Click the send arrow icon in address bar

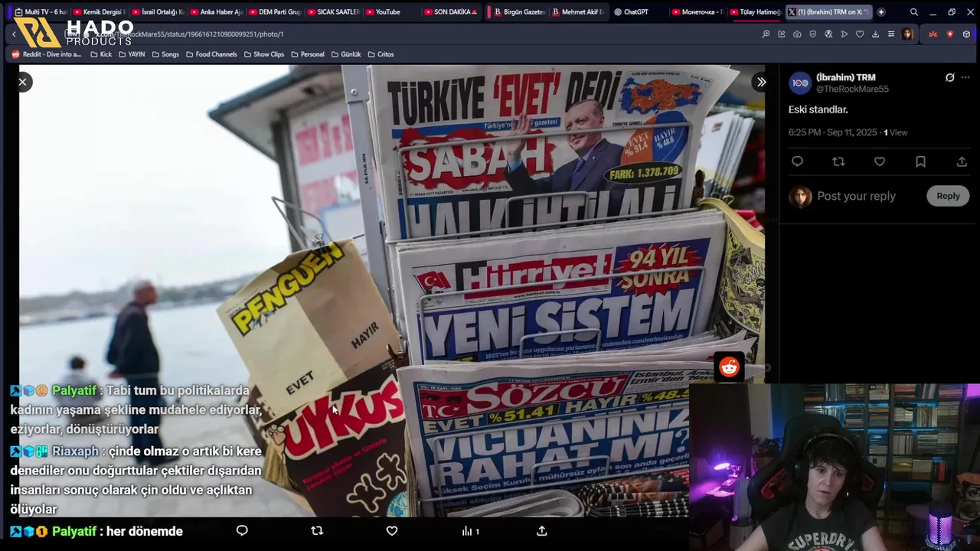[x=844, y=34]
